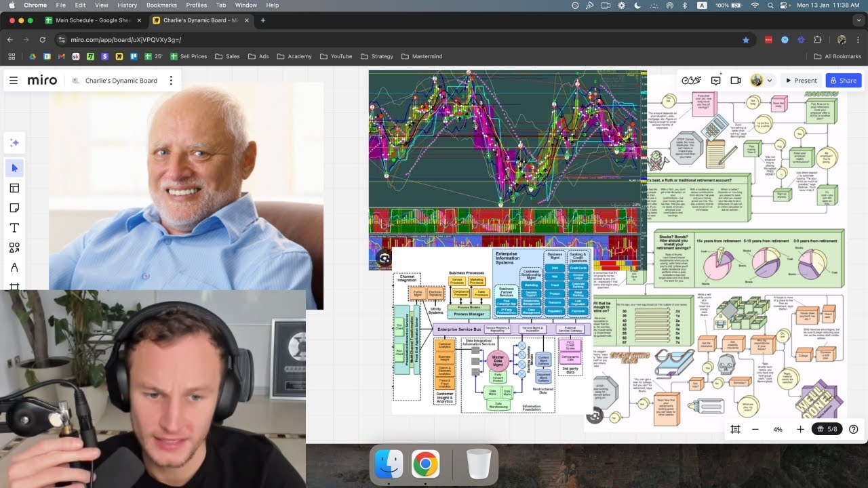The height and width of the screenshot is (488, 868).
Task: Choose the Select cursor tool
Action: [14, 167]
